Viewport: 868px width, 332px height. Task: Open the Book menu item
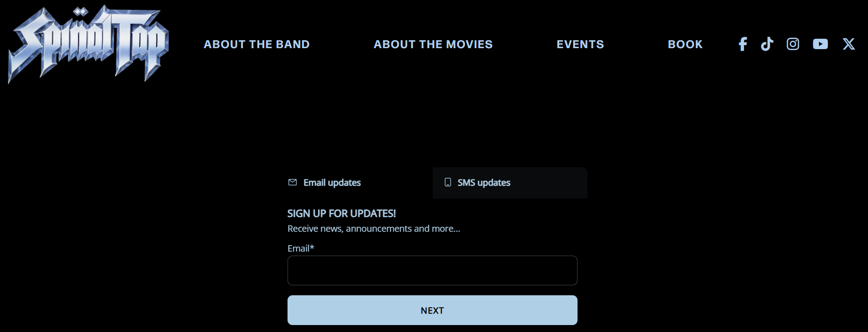coord(685,45)
